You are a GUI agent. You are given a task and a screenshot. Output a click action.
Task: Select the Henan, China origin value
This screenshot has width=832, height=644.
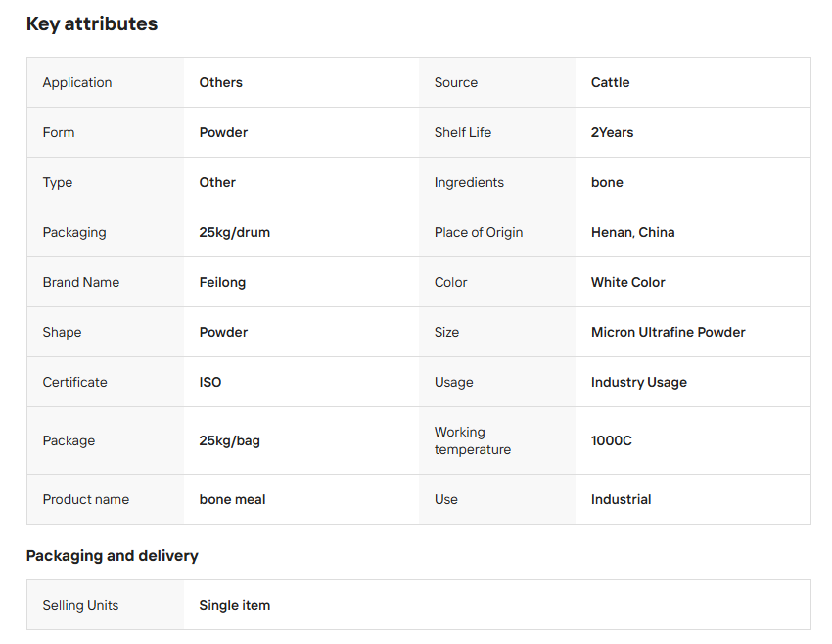pyautogui.click(x=632, y=232)
